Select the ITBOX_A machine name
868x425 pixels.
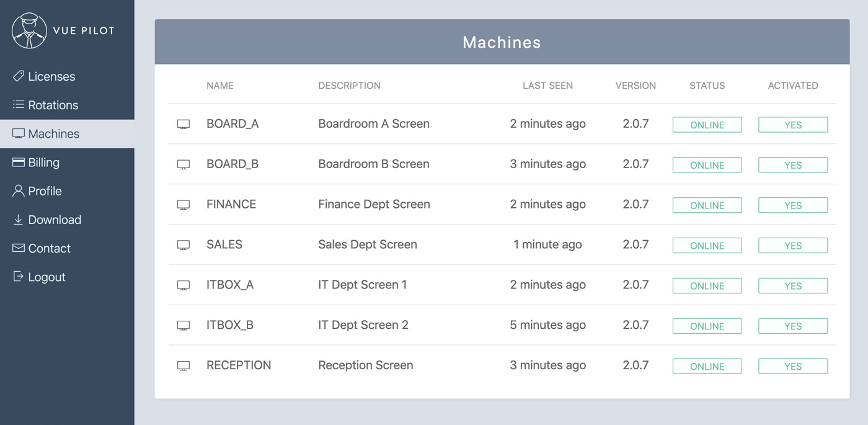(x=230, y=285)
